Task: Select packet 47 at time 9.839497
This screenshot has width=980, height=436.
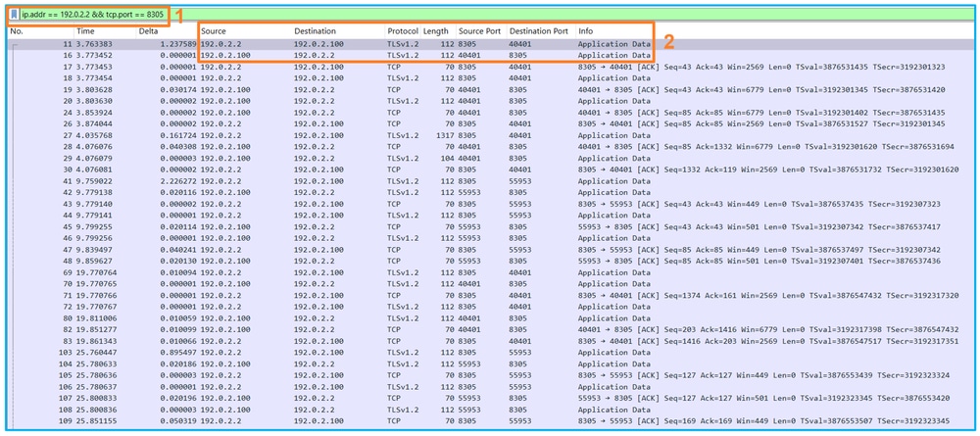Action: click(491, 250)
